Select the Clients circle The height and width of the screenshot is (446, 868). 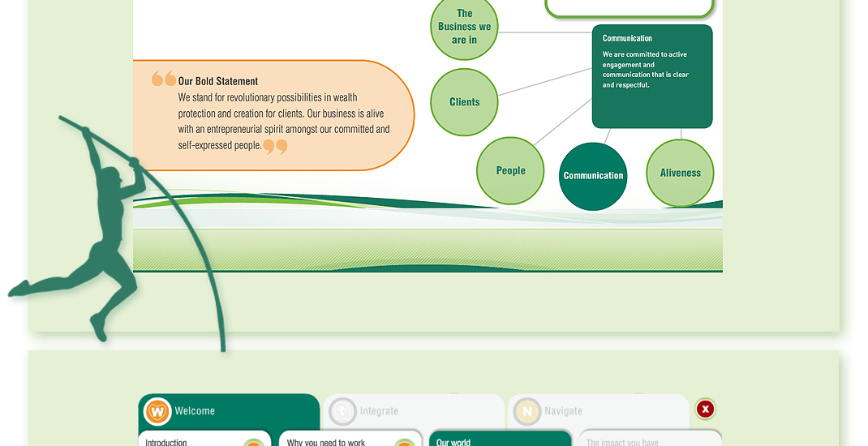coord(464,102)
